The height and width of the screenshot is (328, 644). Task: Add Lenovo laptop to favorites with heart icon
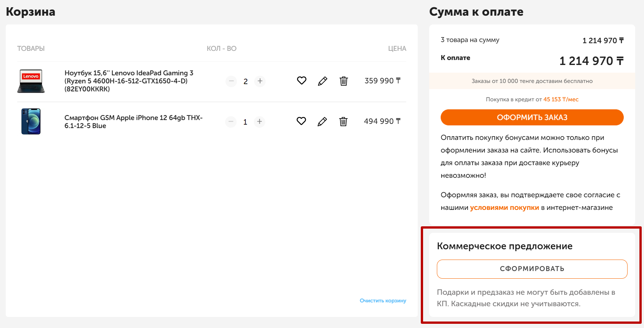[x=302, y=81]
